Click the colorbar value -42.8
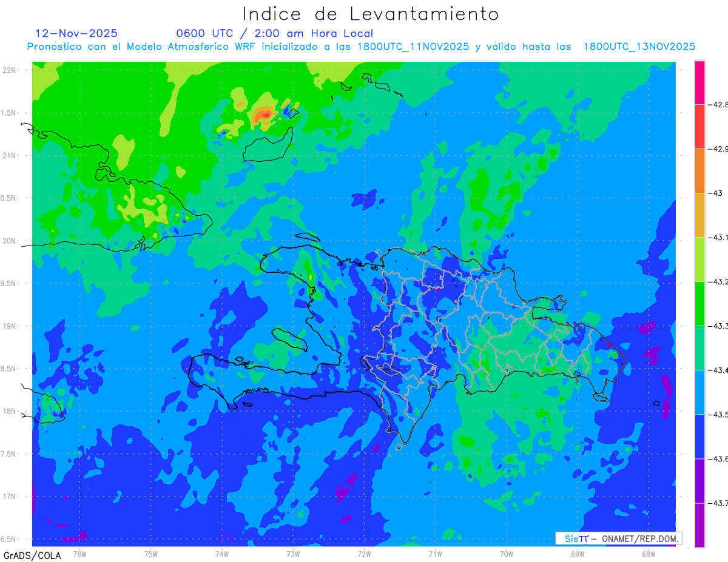The height and width of the screenshot is (562, 728). click(x=718, y=105)
